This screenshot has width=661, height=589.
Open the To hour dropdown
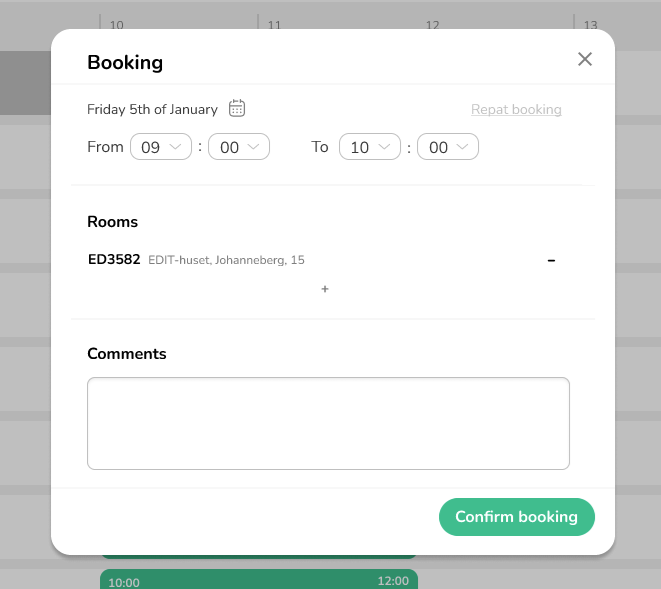(370, 147)
